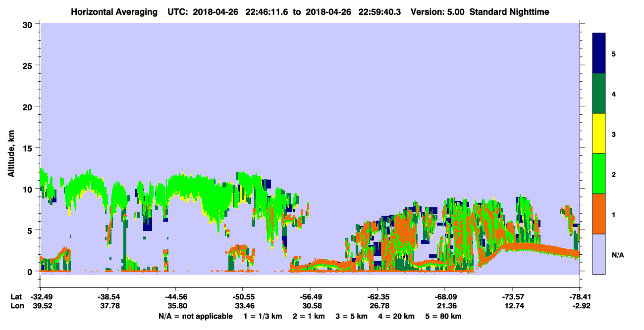Click the lavender N/A color bar segment
The image size is (644, 330).
click(x=598, y=254)
